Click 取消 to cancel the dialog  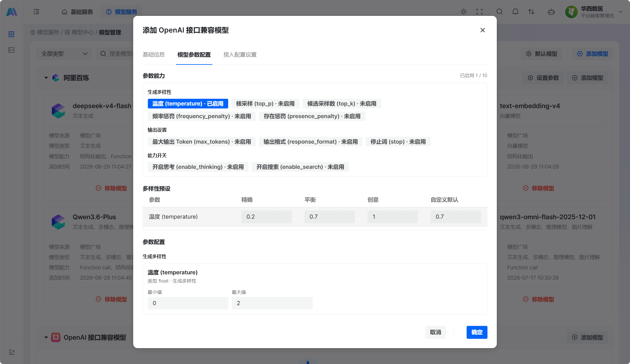point(436,332)
